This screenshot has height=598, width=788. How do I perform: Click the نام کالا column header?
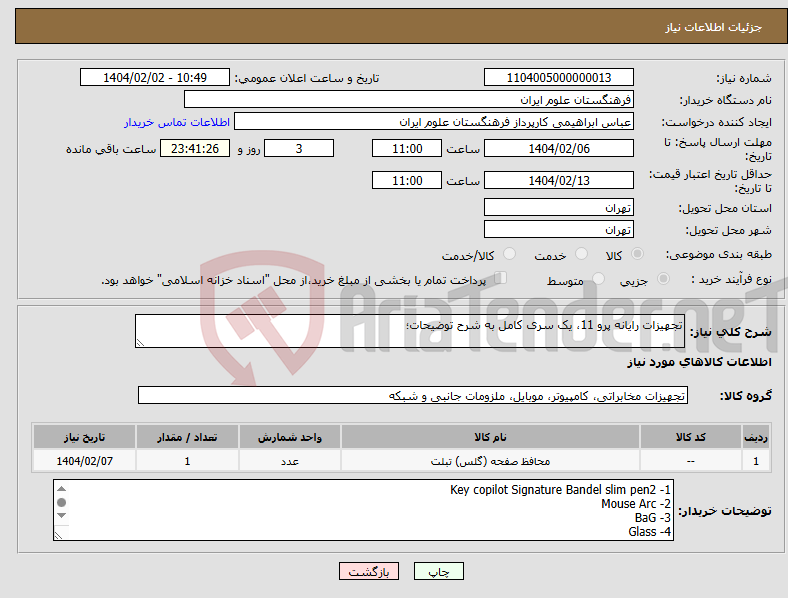490,437
